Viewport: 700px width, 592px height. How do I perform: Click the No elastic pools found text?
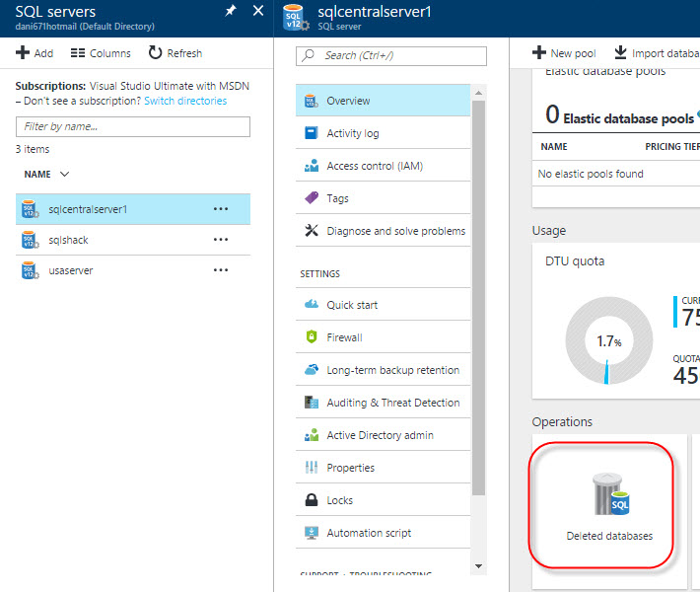coord(591,174)
